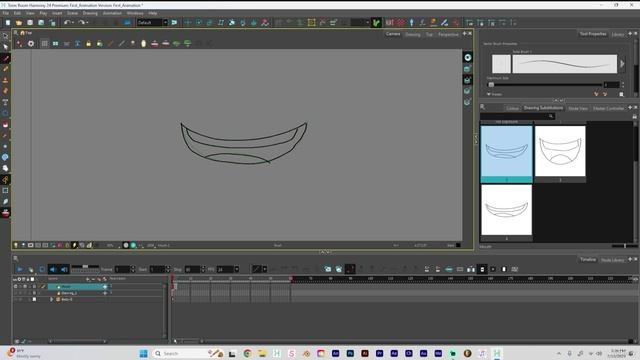Open Google Chrome from the taskbar
Viewport: 640px width, 360px height.
tap(247, 353)
